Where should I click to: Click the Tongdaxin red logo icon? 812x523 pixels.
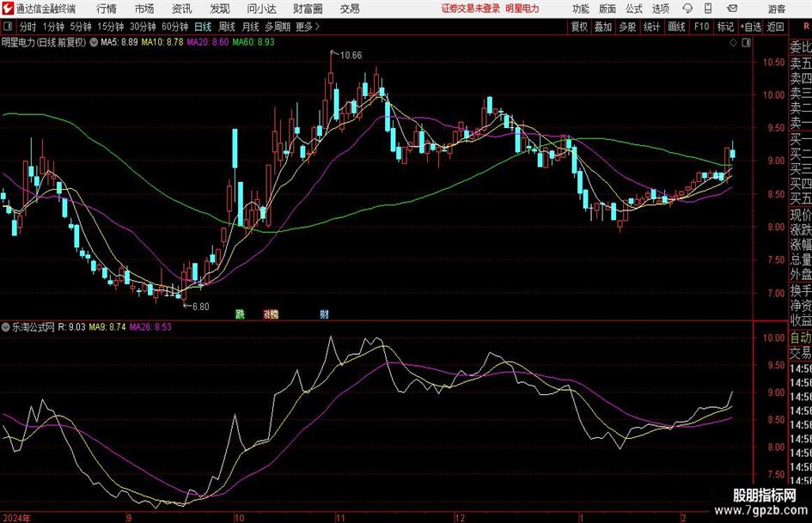pyautogui.click(x=8, y=9)
